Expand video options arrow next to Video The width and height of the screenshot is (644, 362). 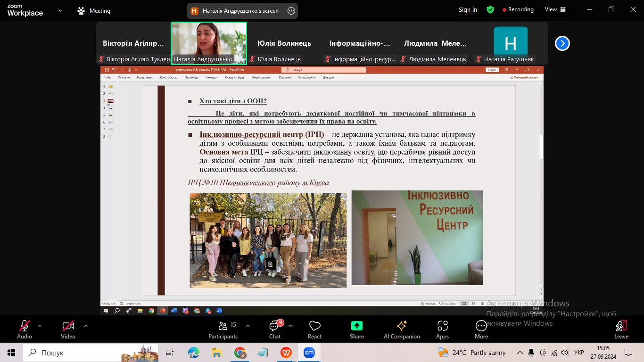click(86, 326)
